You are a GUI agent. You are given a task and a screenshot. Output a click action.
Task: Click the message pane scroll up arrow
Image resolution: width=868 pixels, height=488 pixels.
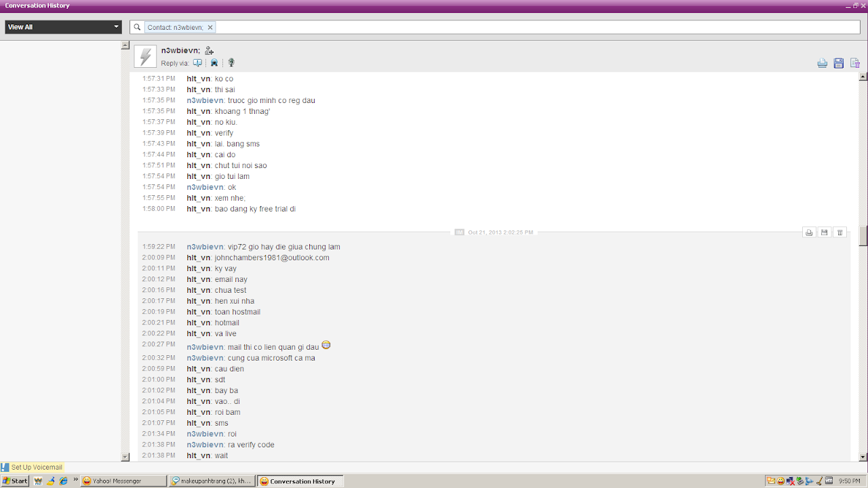click(863, 77)
